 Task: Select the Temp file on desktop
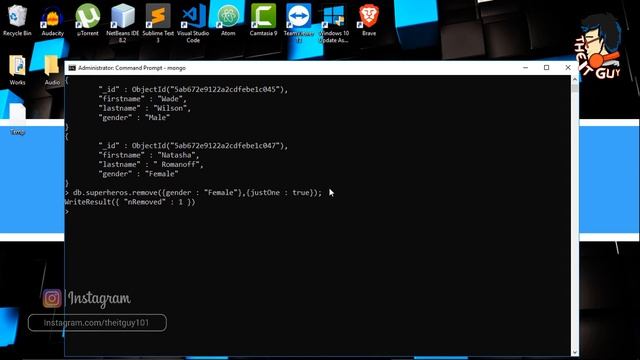[x=17, y=119]
